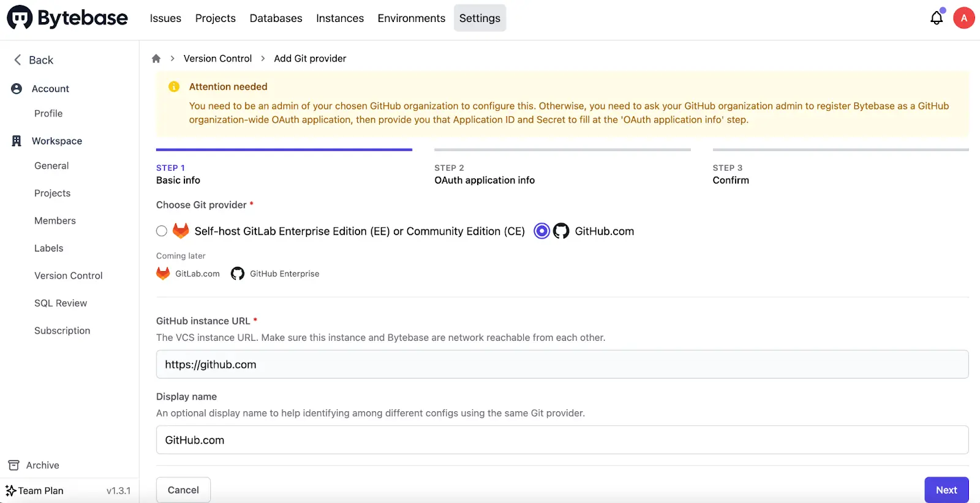Click the Archive box icon
Viewport: 980px width, 503px height.
tap(13, 465)
